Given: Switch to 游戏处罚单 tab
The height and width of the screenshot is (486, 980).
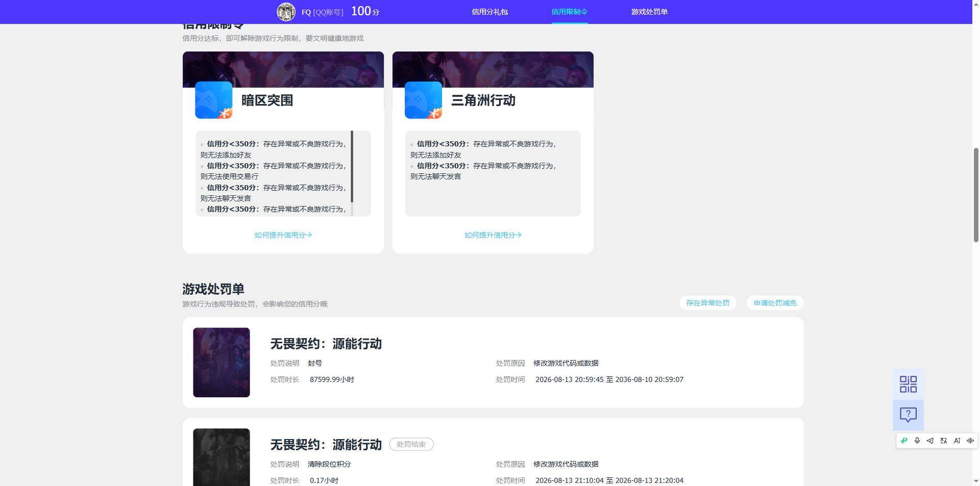Looking at the screenshot, I should [x=649, y=12].
